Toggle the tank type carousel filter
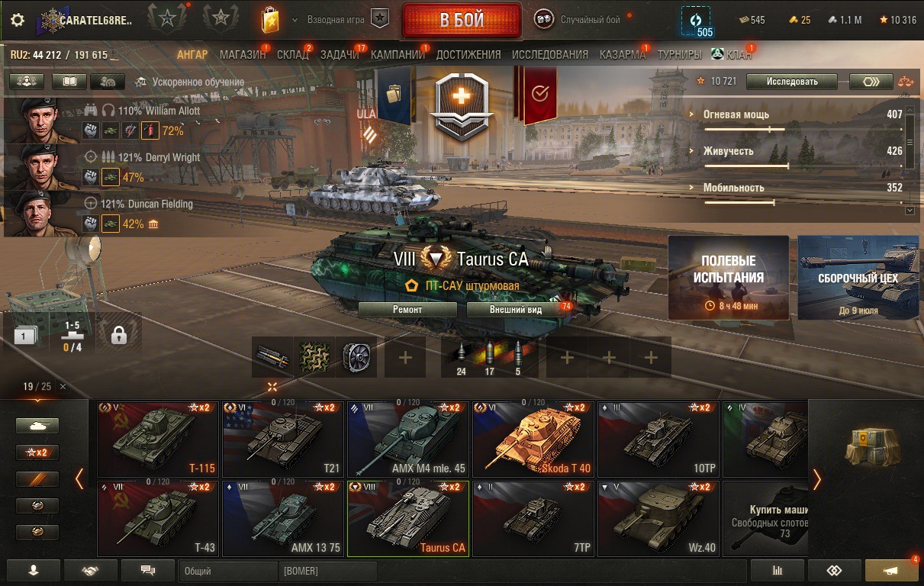The image size is (924, 586). tap(37, 426)
